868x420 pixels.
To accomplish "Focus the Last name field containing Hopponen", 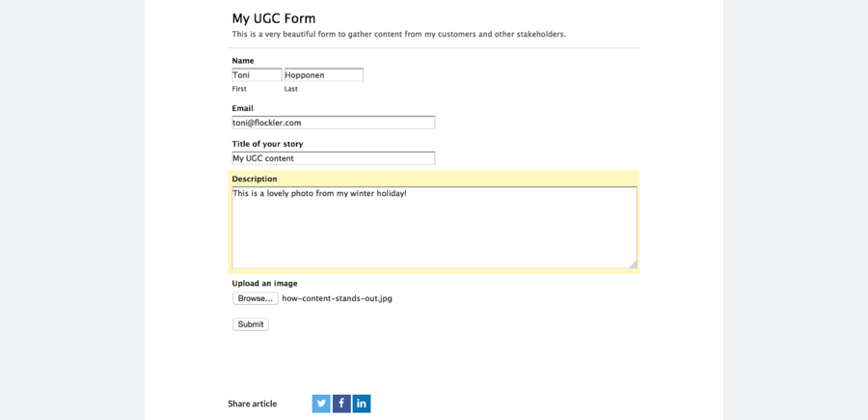I will (324, 74).
